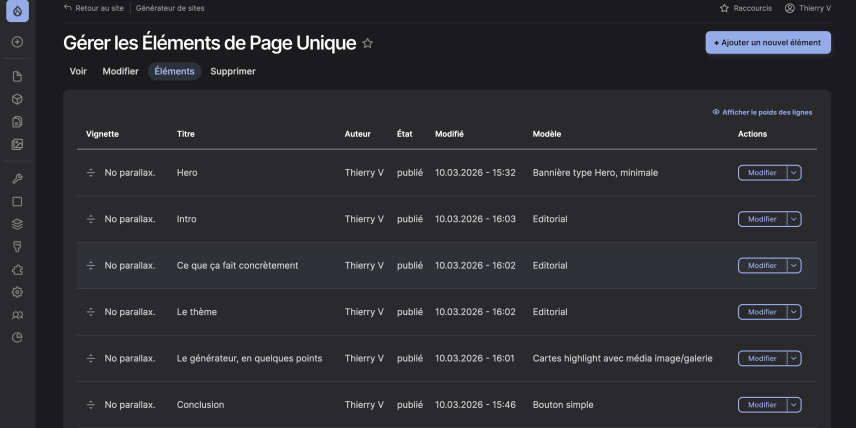Open Structure via the cube sidebar icon
The image size is (856, 428).
pyautogui.click(x=17, y=99)
